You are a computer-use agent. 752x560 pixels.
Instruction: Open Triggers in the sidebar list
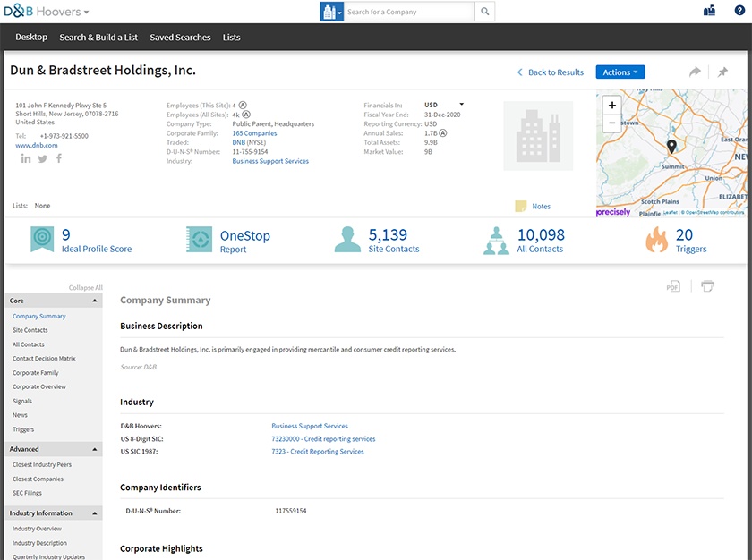[x=23, y=429]
